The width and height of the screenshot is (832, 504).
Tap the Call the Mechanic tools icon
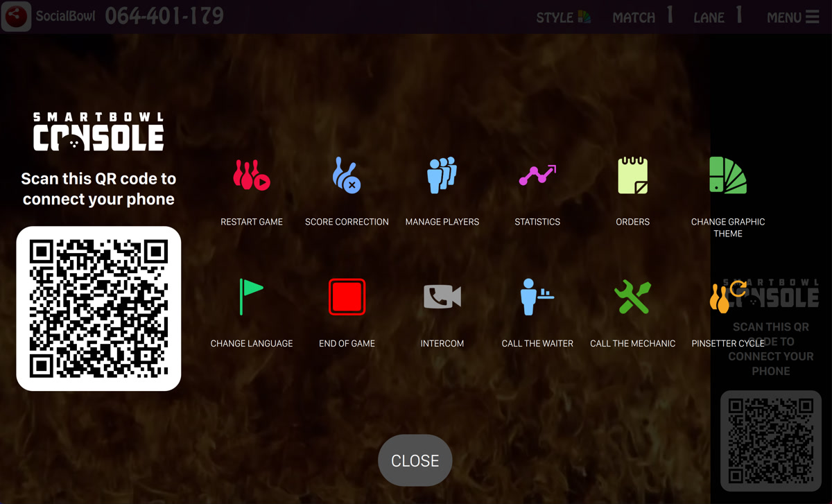pos(632,297)
